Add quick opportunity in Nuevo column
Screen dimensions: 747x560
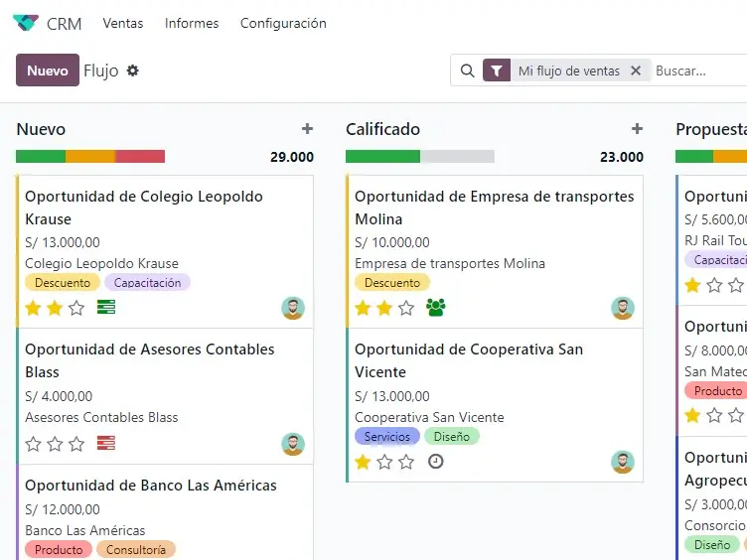click(x=307, y=129)
